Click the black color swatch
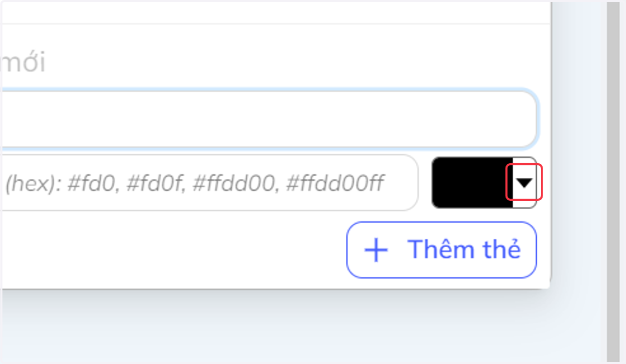626x364 pixels. pos(473,183)
